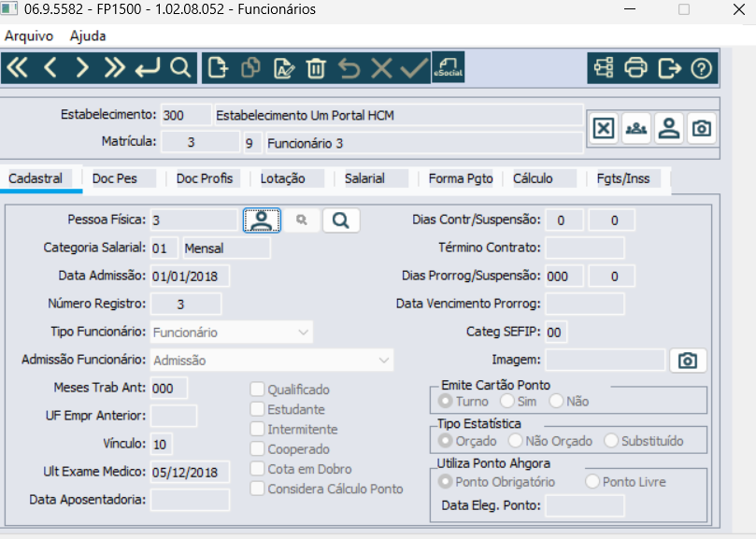Click the camera button next to Imagem
Screen dimensions: 756x539
(688, 361)
